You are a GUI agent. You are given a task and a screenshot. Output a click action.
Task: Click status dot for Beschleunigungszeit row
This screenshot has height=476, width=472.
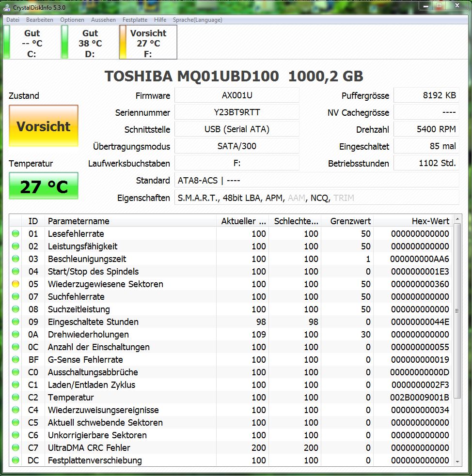click(x=16, y=259)
